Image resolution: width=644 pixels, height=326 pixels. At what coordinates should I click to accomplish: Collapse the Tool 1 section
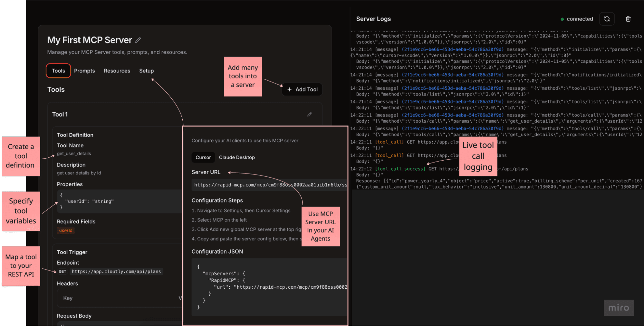tap(60, 114)
